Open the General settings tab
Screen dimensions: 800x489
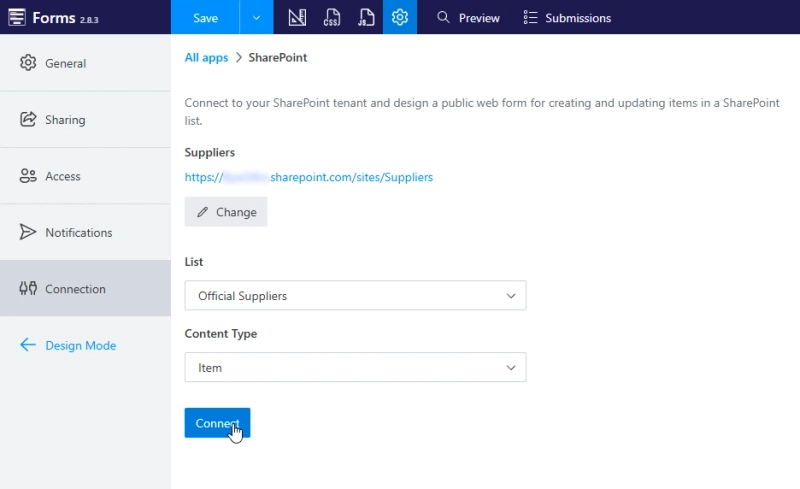pos(85,63)
